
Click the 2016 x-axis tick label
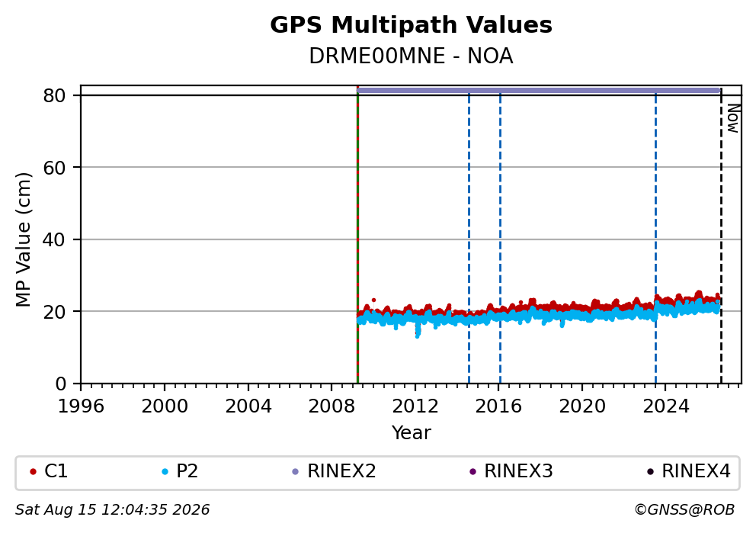pos(498,406)
